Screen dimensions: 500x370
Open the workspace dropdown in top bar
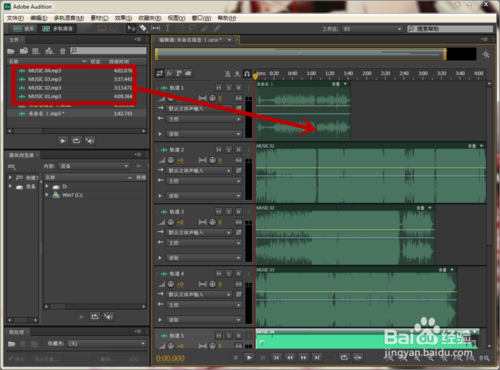(372, 29)
